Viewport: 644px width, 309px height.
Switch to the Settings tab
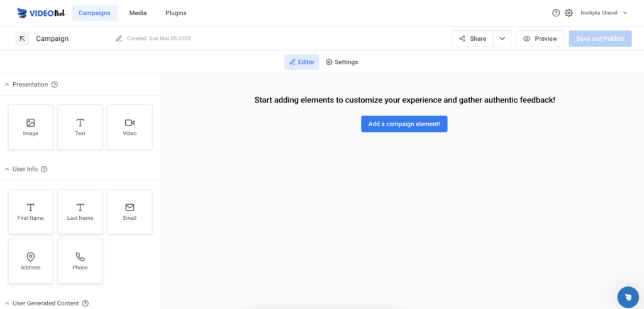[x=341, y=62]
